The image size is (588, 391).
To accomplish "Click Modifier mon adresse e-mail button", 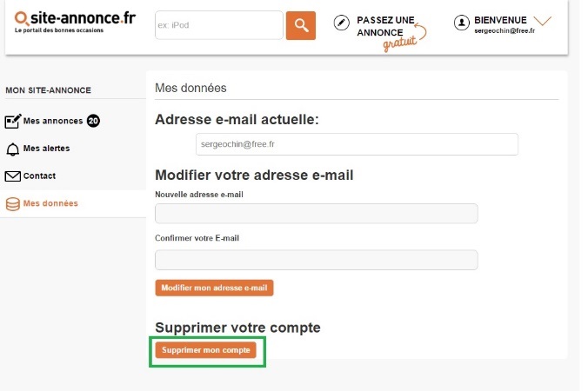I will [214, 288].
